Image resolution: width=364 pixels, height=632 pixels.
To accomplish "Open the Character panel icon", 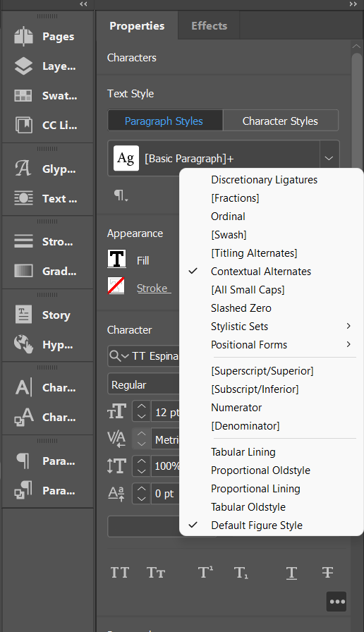I will pos(23,387).
